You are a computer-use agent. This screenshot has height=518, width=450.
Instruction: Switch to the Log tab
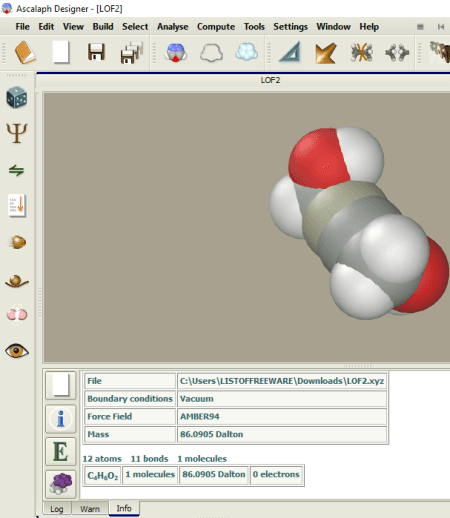[57, 509]
